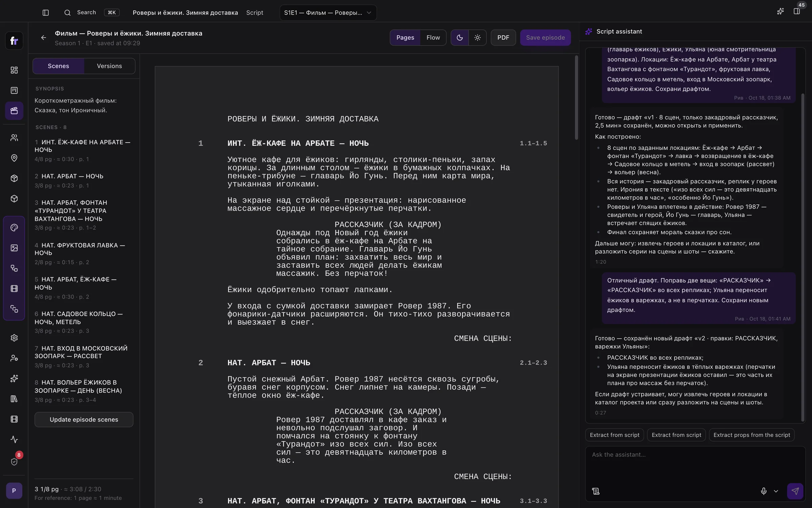The height and width of the screenshot is (508, 812).
Task: Open the clapperboard script icon in sidebar
Action: 14,111
